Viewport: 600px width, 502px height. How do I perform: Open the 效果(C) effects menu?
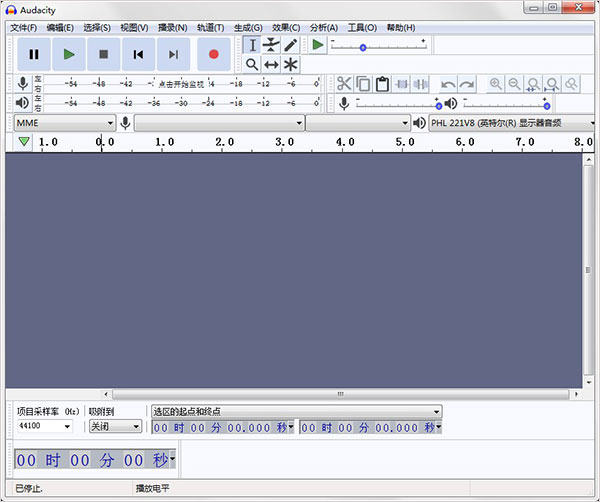[x=286, y=27]
